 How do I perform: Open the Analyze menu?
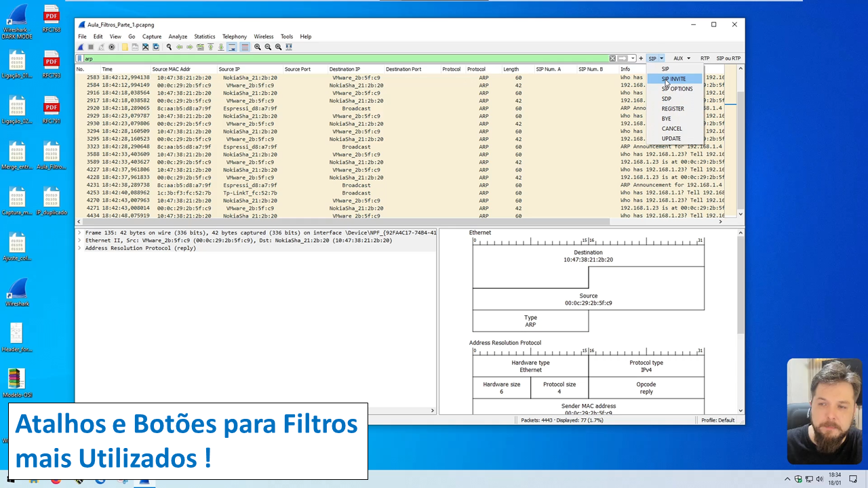tap(178, 37)
